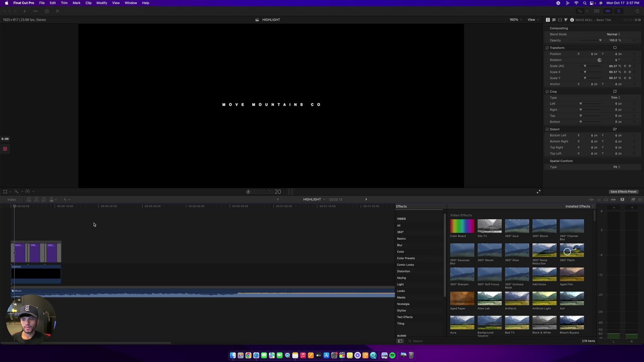Toggle audio skimming headphones icon
This screenshot has width=644, height=362.
click(606, 200)
